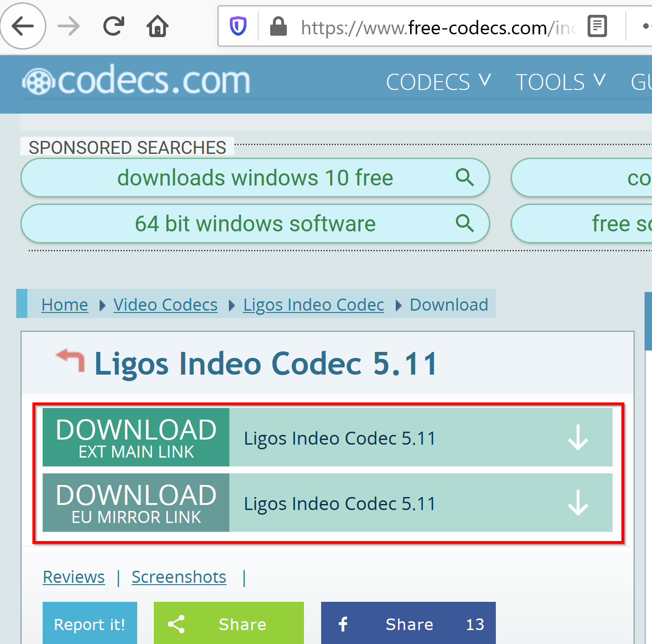
Task: Click the Facebook Share button
Action: pyautogui.click(x=408, y=623)
